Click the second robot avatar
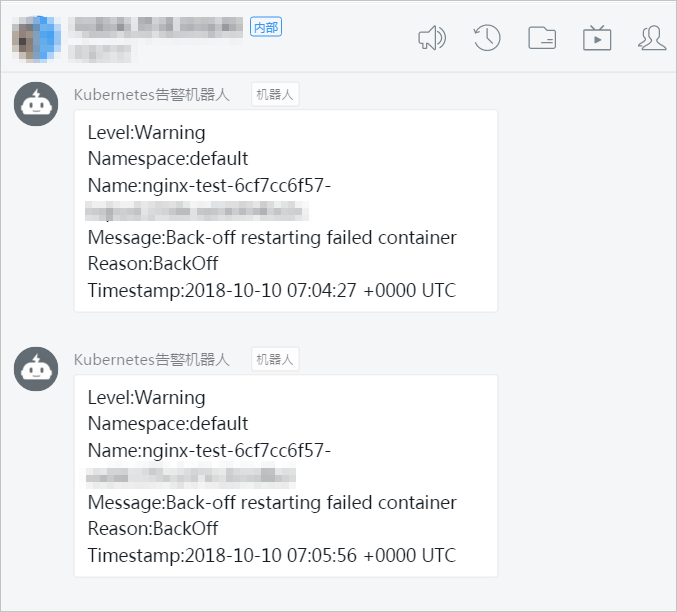Viewport: 677px width, 612px height. tap(36, 369)
